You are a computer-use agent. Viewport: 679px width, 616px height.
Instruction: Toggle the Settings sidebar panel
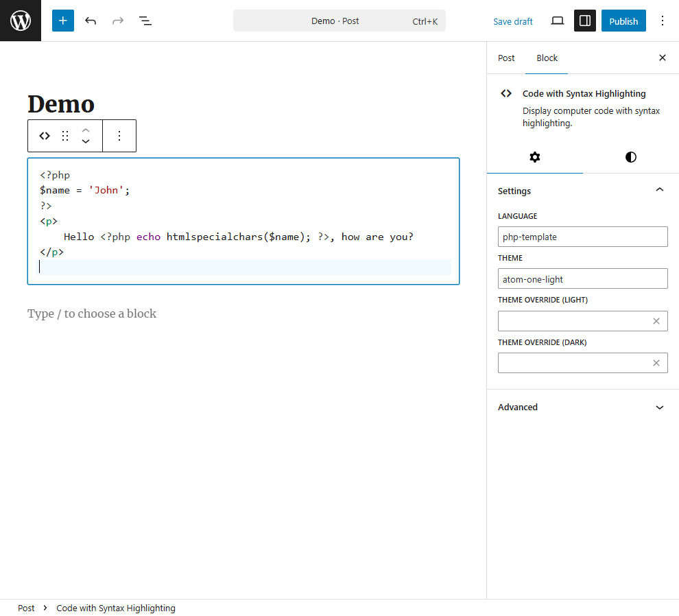[584, 21]
